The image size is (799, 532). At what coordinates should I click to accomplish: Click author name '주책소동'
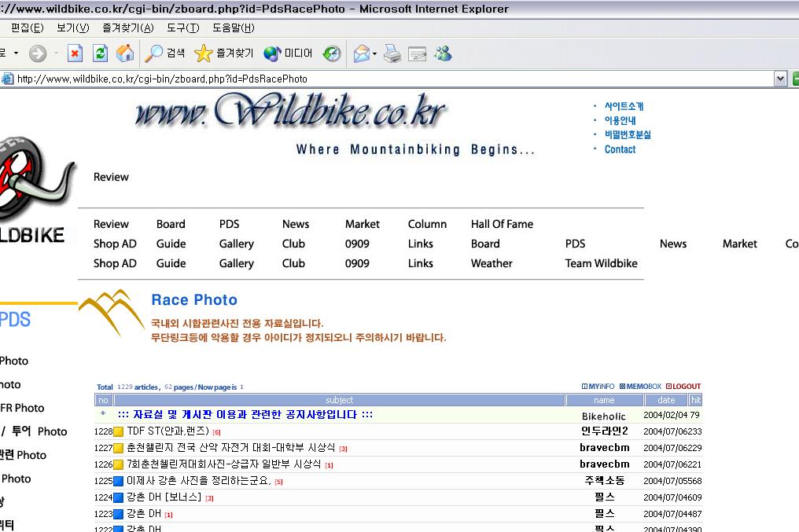(604, 481)
